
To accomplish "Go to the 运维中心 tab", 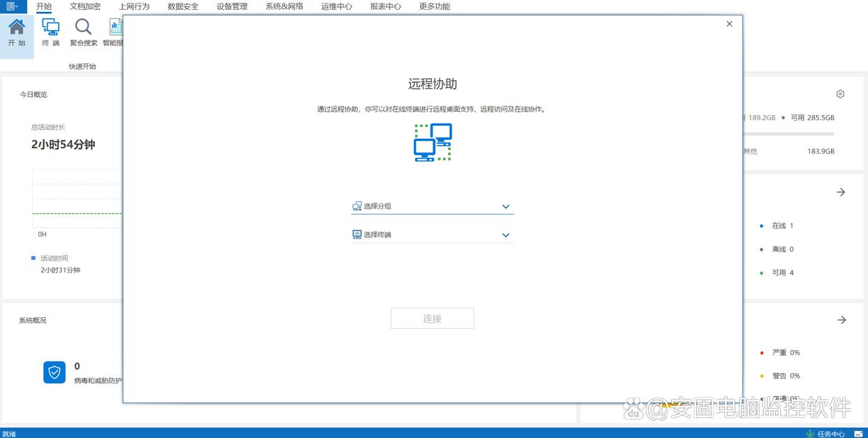I will (x=337, y=6).
